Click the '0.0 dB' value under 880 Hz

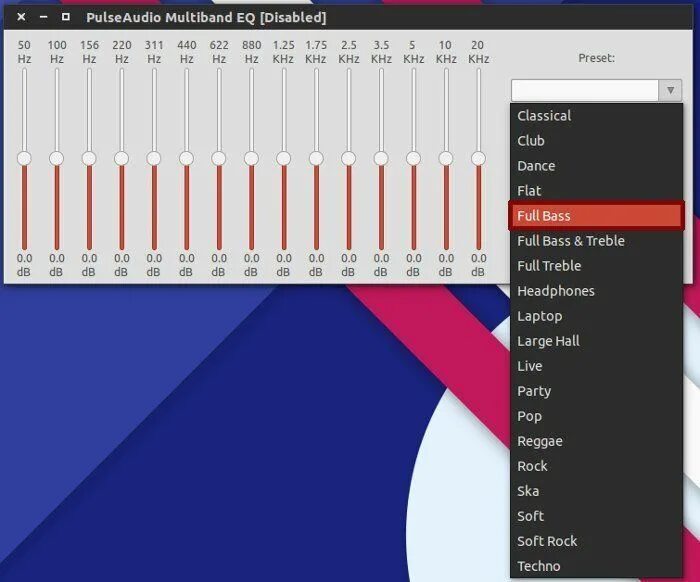(x=251, y=265)
